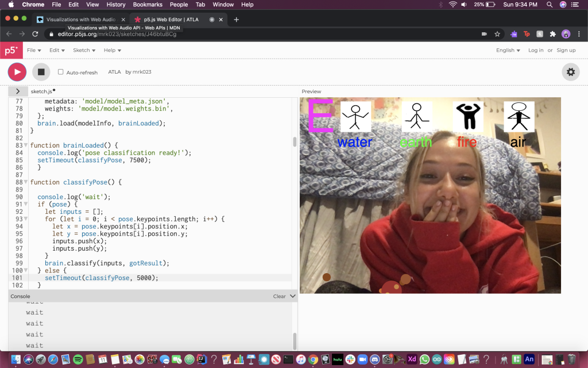Clear the console output
Screen dimensions: 588x368
279,296
